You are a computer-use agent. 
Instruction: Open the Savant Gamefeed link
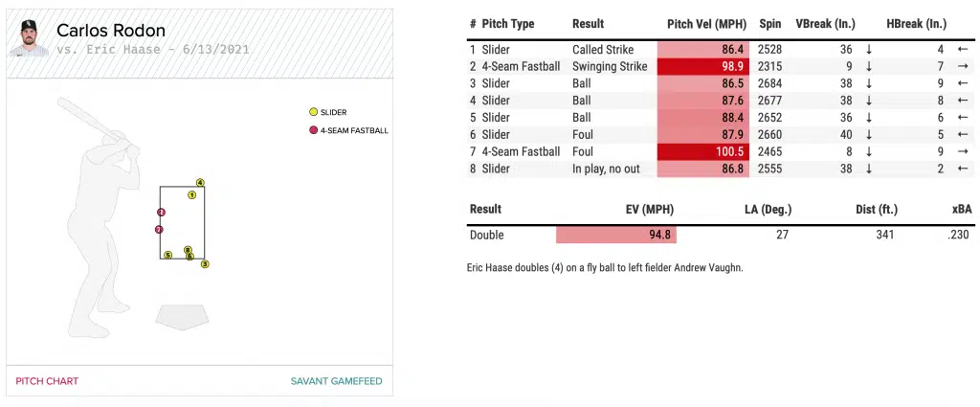coord(336,381)
